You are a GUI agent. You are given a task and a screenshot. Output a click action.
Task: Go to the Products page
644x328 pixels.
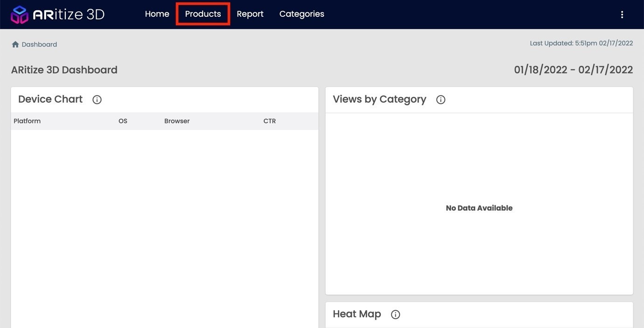pyautogui.click(x=203, y=14)
